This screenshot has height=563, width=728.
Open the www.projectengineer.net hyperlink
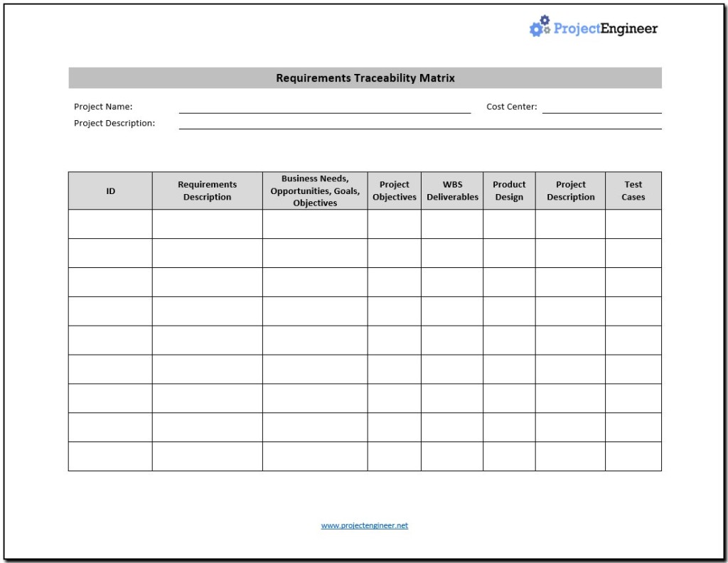(364, 525)
